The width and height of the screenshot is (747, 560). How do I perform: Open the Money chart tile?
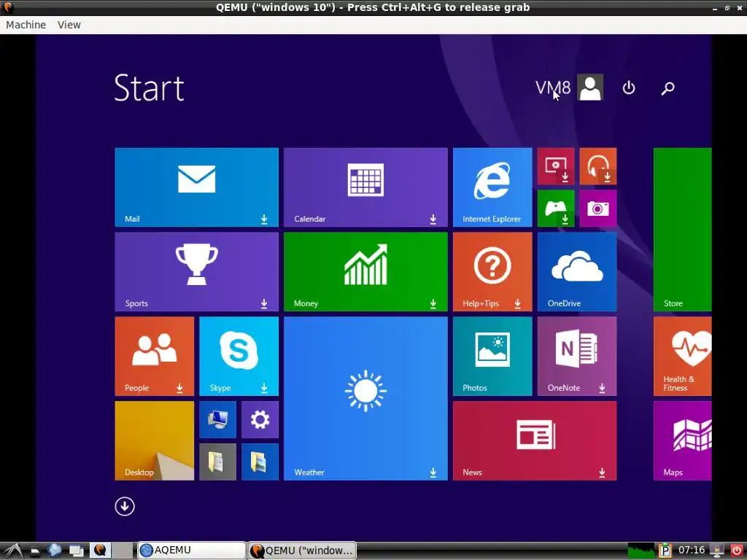click(365, 271)
